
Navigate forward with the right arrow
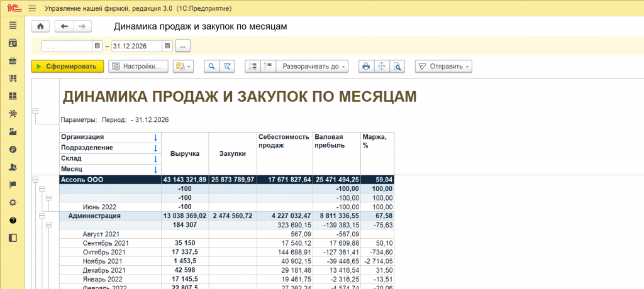[x=82, y=26]
